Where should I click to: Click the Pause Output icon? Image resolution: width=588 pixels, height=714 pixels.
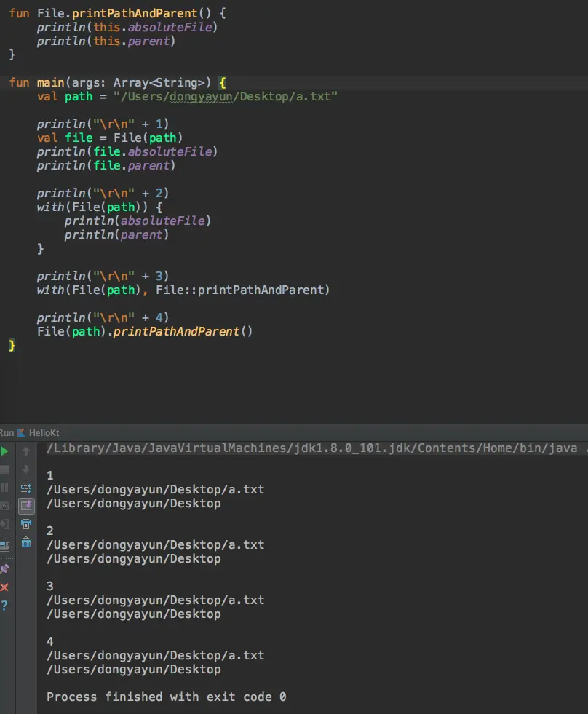point(4,488)
